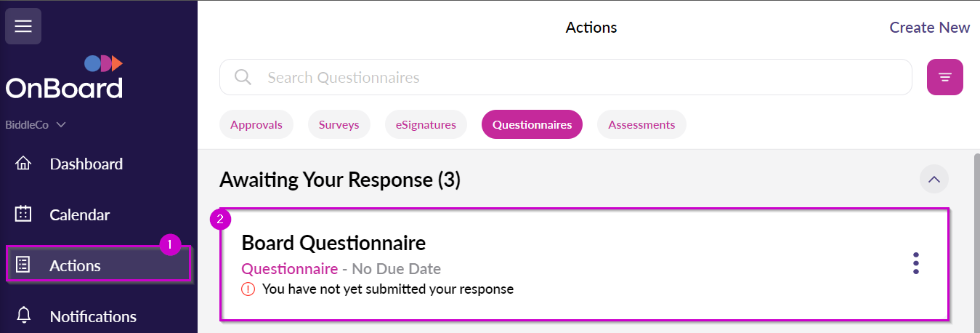Click the Notifications bell icon
The width and height of the screenshot is (980, 333).
[x=23, y=316]
